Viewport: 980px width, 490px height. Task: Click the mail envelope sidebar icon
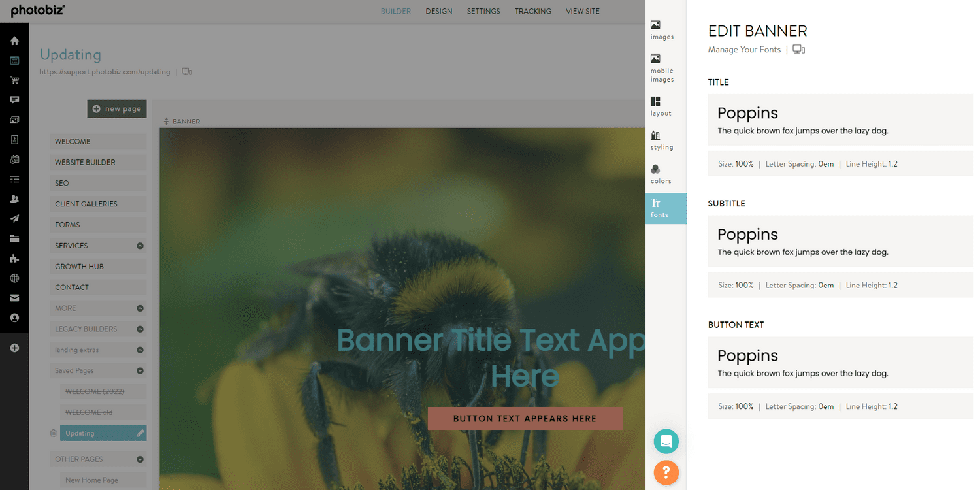point(14,298)
